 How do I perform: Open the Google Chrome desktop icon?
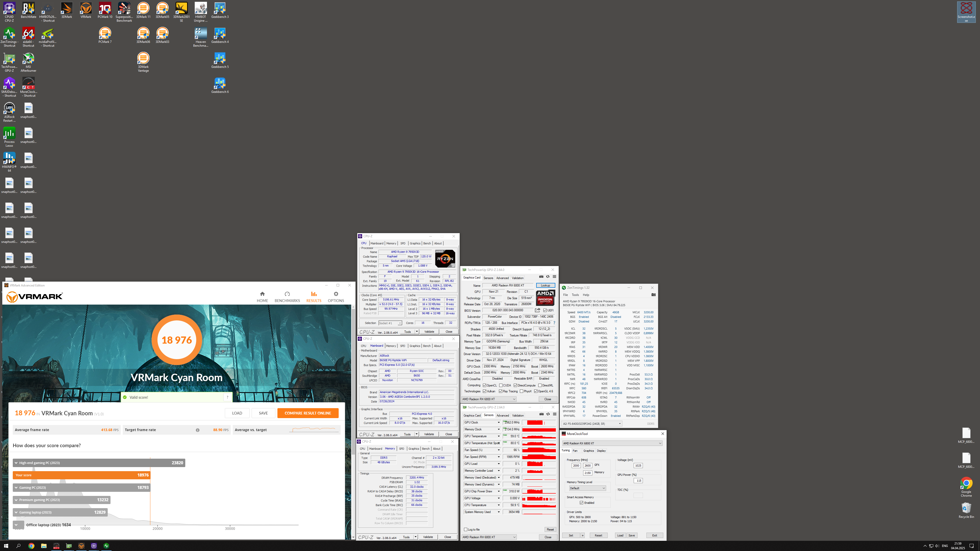966,487
